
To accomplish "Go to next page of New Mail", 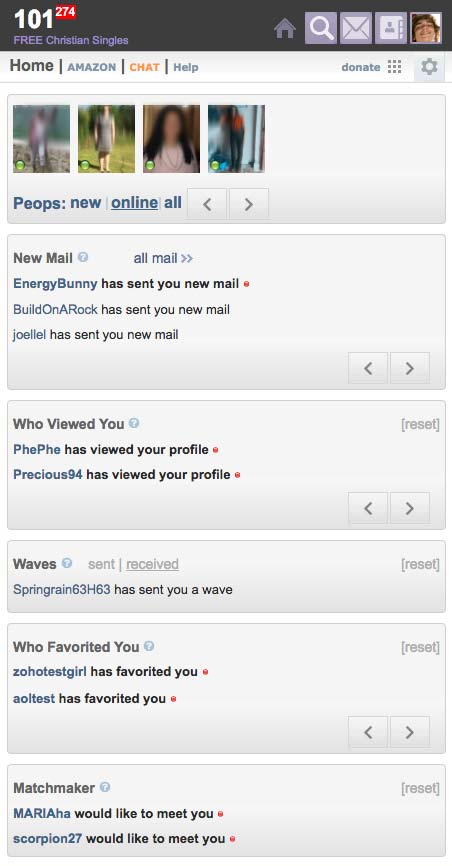I will click(x=409, y=368).
